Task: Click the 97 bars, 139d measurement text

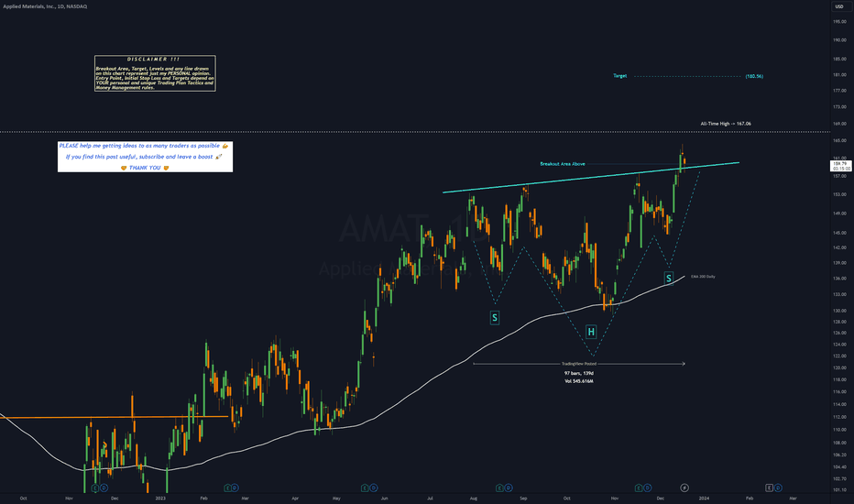Action: point(579,373)
